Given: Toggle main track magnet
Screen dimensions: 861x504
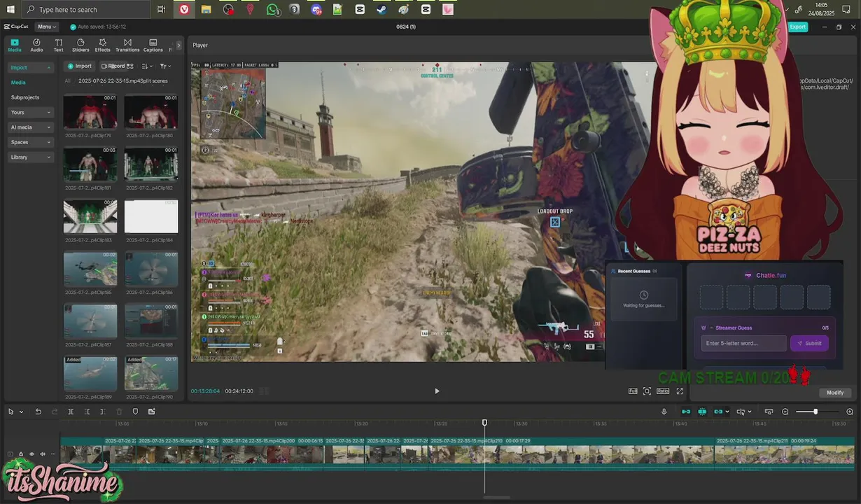Looking at the screenshot, I should 686,412.
